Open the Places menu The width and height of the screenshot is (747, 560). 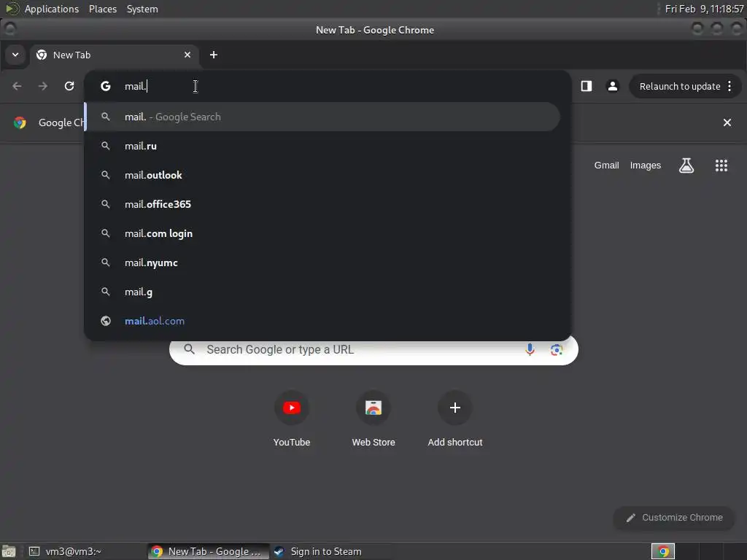pyautogui.click(x=103, y=9)
